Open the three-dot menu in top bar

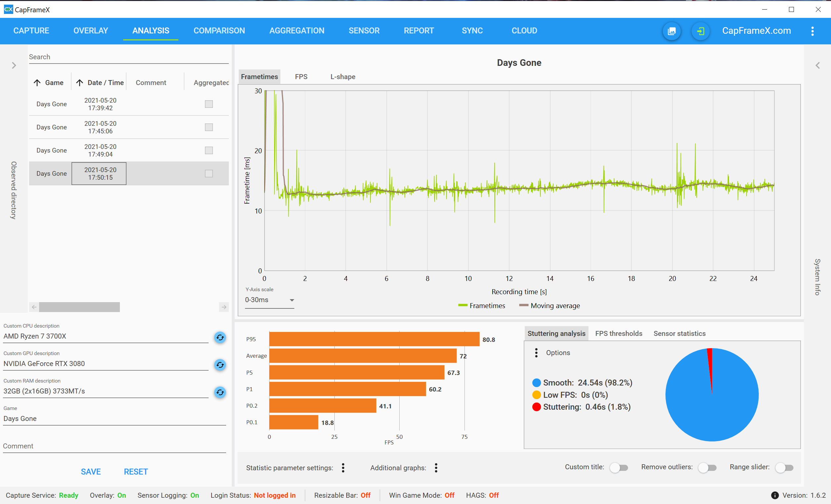pyautogui.click(x=812, y=31)
